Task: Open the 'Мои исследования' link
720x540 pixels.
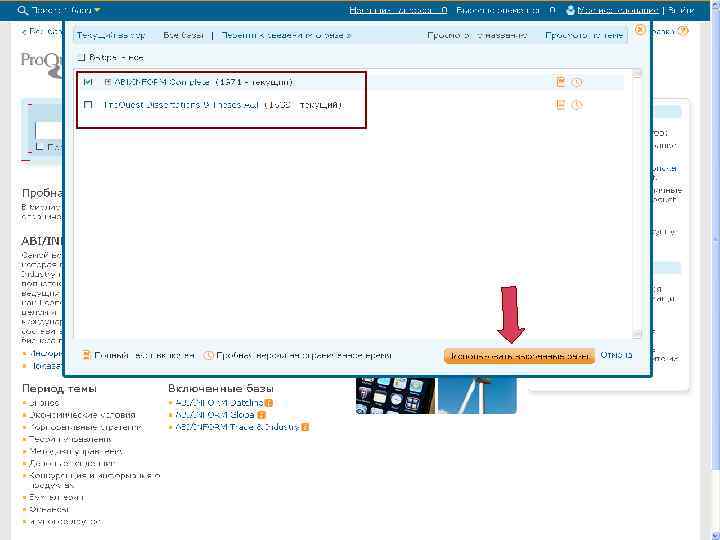Action: [618, 10]
